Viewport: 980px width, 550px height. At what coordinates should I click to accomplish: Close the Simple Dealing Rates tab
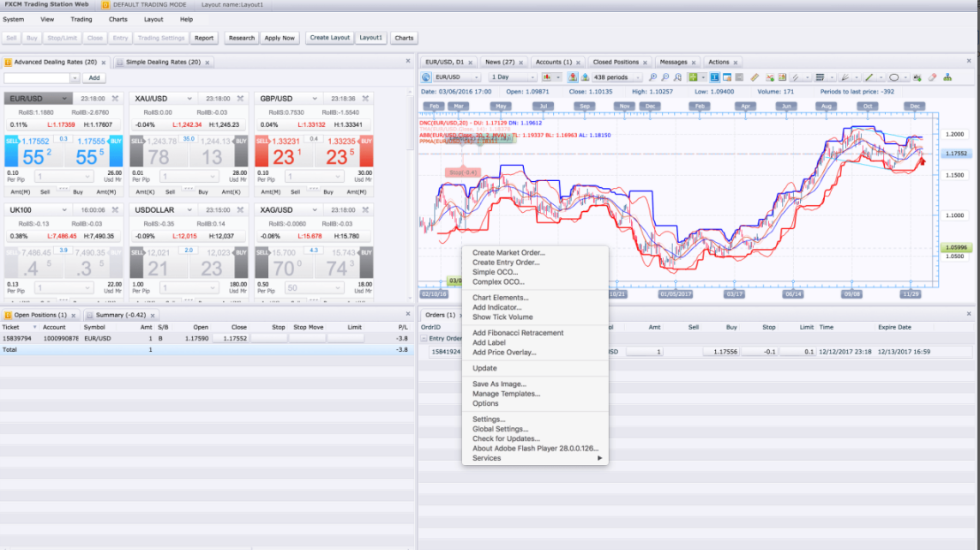(207, 63)
